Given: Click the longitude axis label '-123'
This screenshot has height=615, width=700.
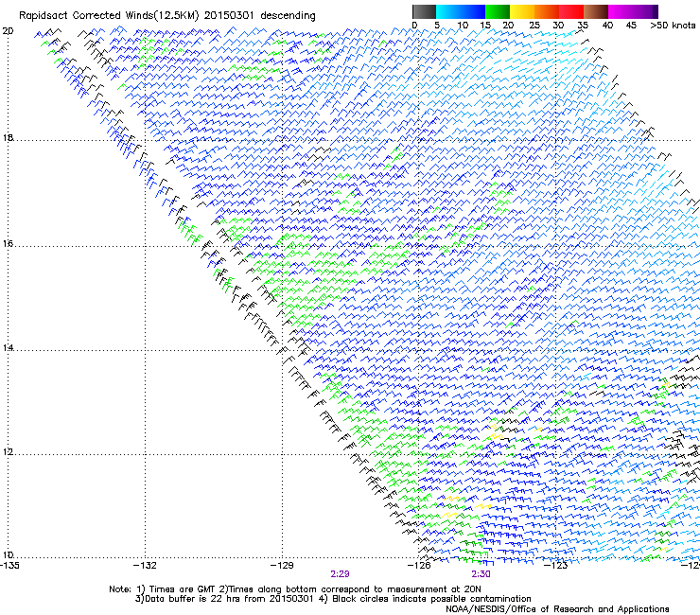Looking at the screenshot, I should pyautogui.click(x=556, y=566).
